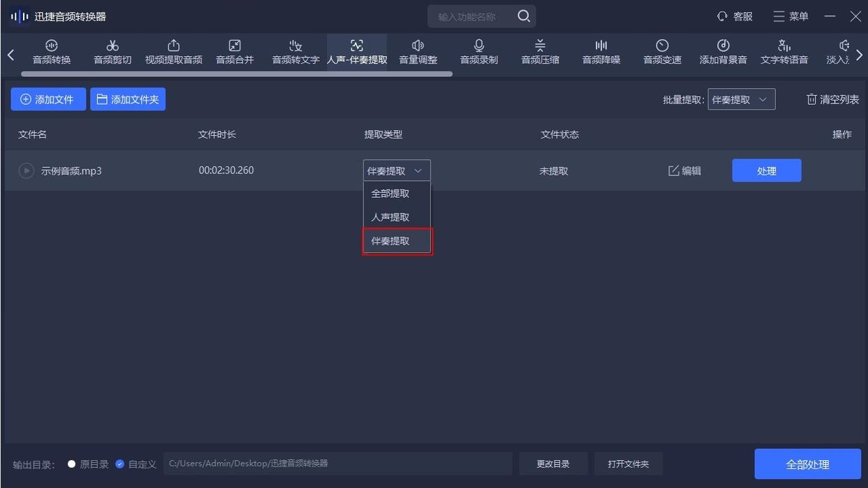Open the 音量调整 volume adjust tool
868x488 pixels.
[418, 52]
